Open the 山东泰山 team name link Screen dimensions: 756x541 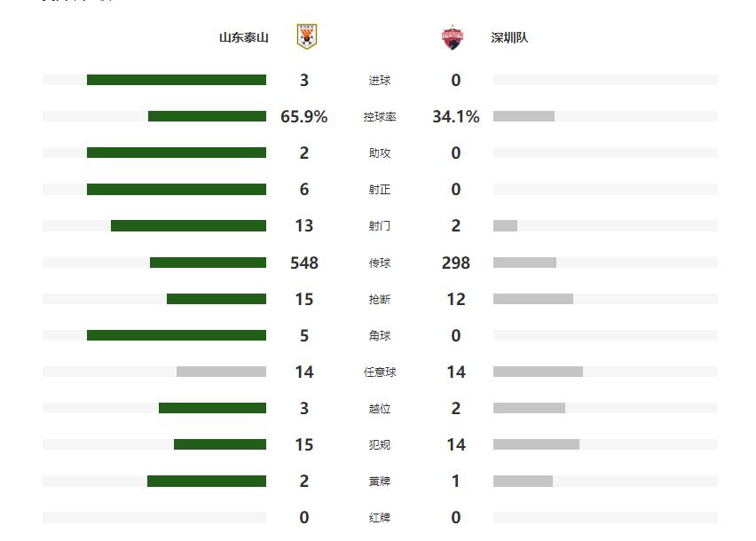(244, 37)
